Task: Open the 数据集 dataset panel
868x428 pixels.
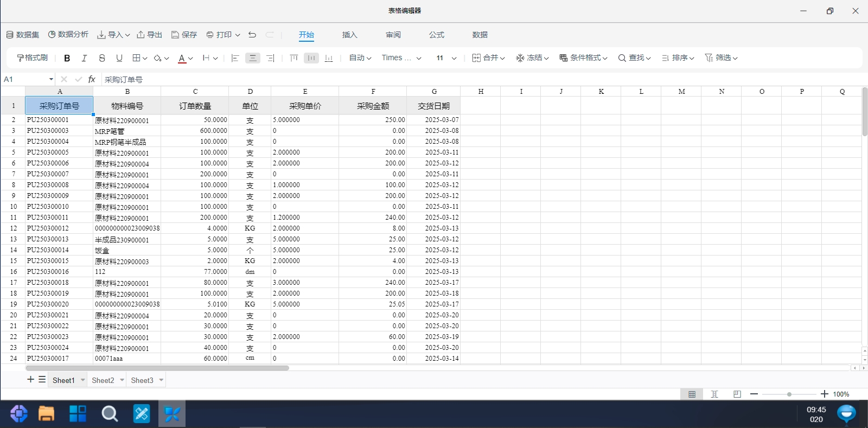Action: point(22,35)
